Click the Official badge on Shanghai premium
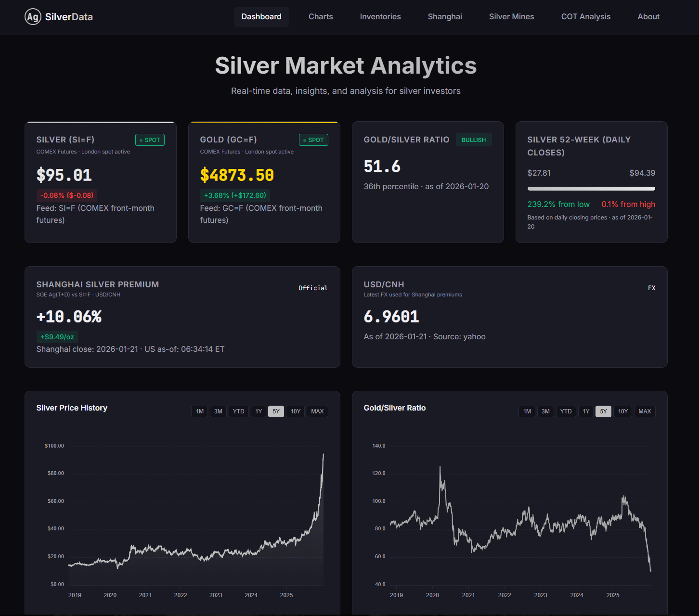Screen dimensions: 699x616 [x=313, y=288]
